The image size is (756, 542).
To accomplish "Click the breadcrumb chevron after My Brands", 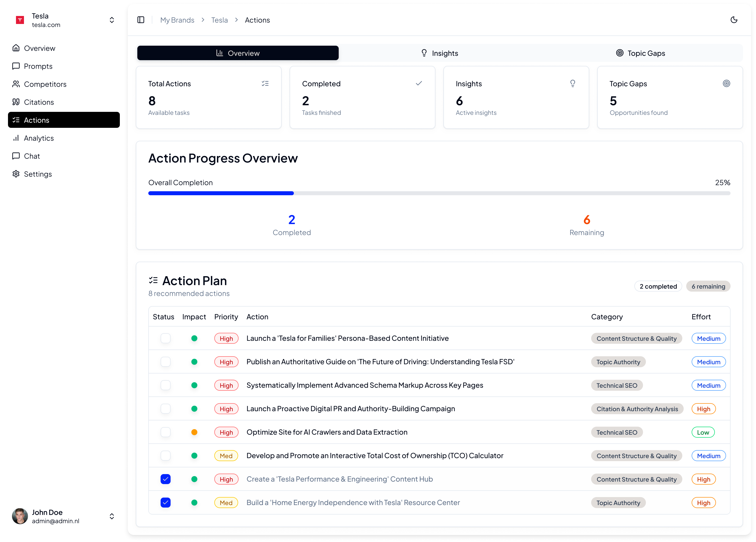I will coord(203,20).
